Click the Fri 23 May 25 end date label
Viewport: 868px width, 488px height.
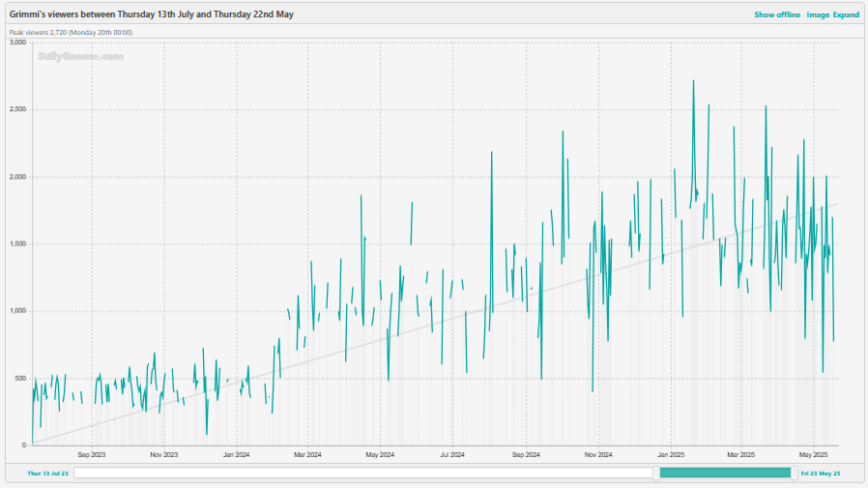[821, 474]
